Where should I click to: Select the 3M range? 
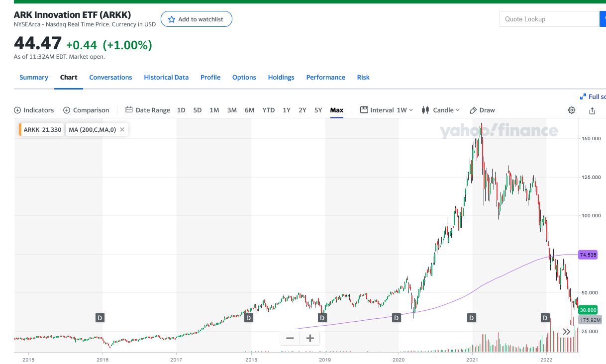232,110
